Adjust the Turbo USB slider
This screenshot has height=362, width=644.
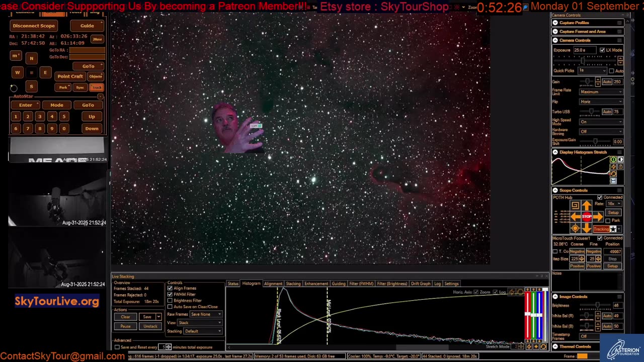point(590,112)
